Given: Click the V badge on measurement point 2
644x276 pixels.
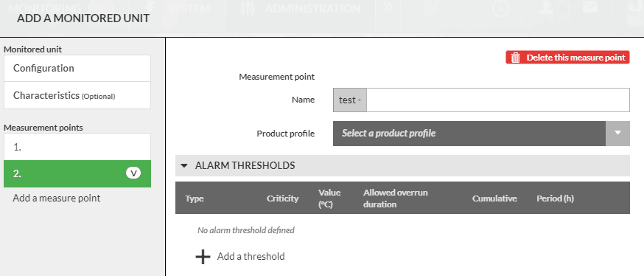Looking at the screenshot, I should coord(133,173).
